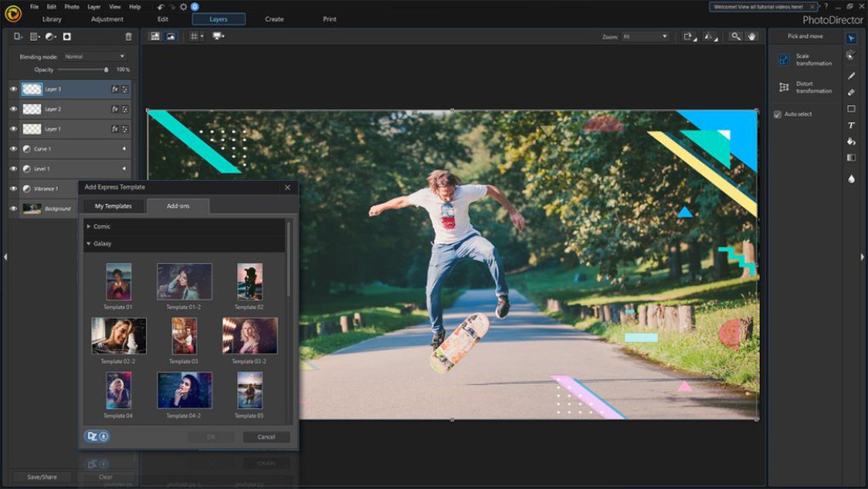The image size is (868, 489).
Task: Select the Gradient tool
Action: [851, 158]
